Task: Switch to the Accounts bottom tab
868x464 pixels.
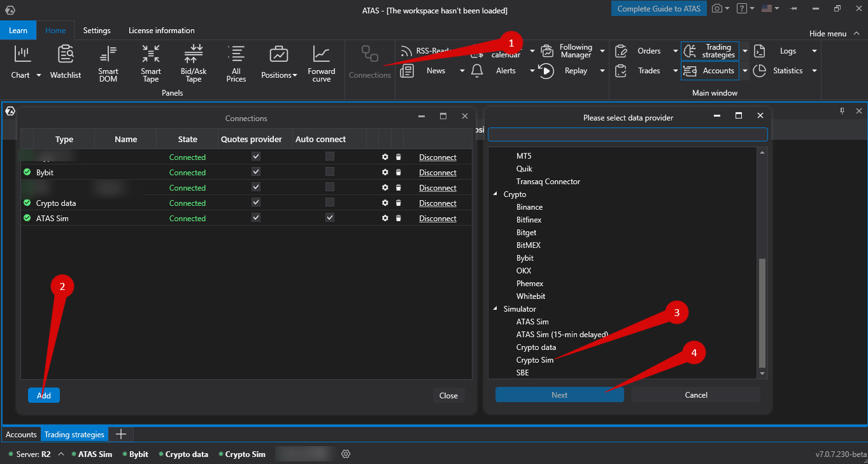Action: [x=22, y=435]
